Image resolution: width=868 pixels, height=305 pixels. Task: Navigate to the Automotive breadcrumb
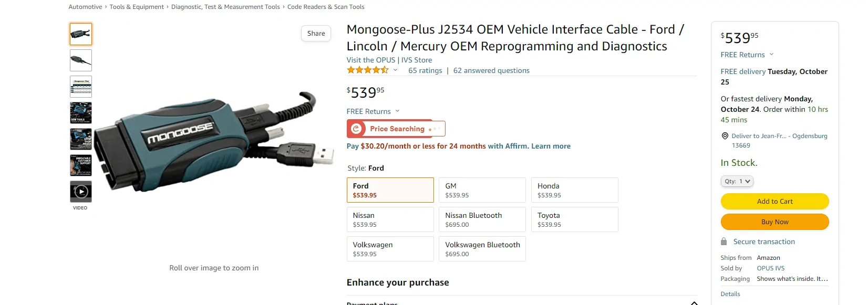[x=85, y=6]
